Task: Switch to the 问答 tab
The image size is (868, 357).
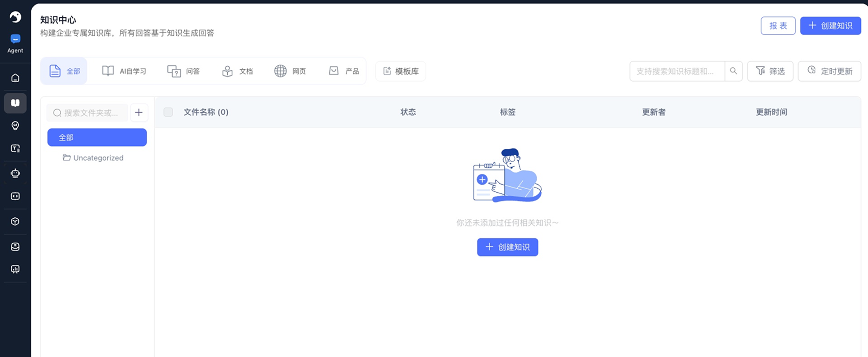Action: coord(184,71)
